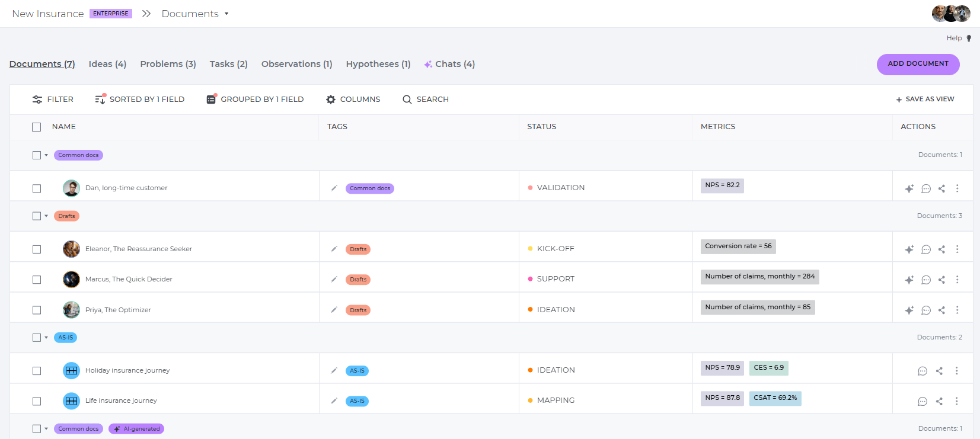Click the Search toolbar button
Screen dimensions: 980x439
click(x=426, y=100)
